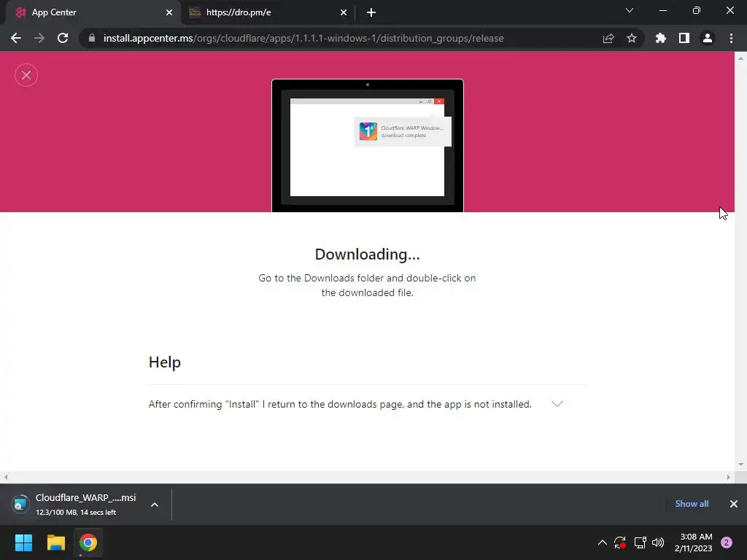Bookmark this page with the star icon
747x560 pixels.
click(632, 38)
